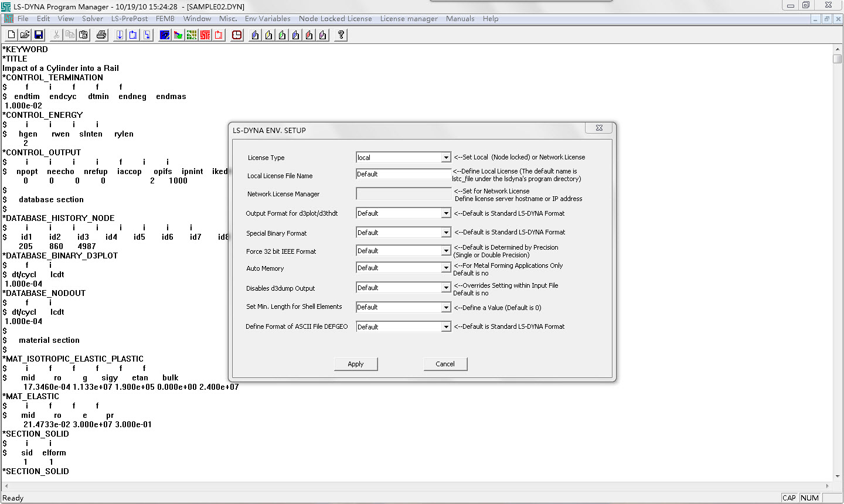
Task: Click the gray icon with green and red shapes
Action: [x=178, y=35]
